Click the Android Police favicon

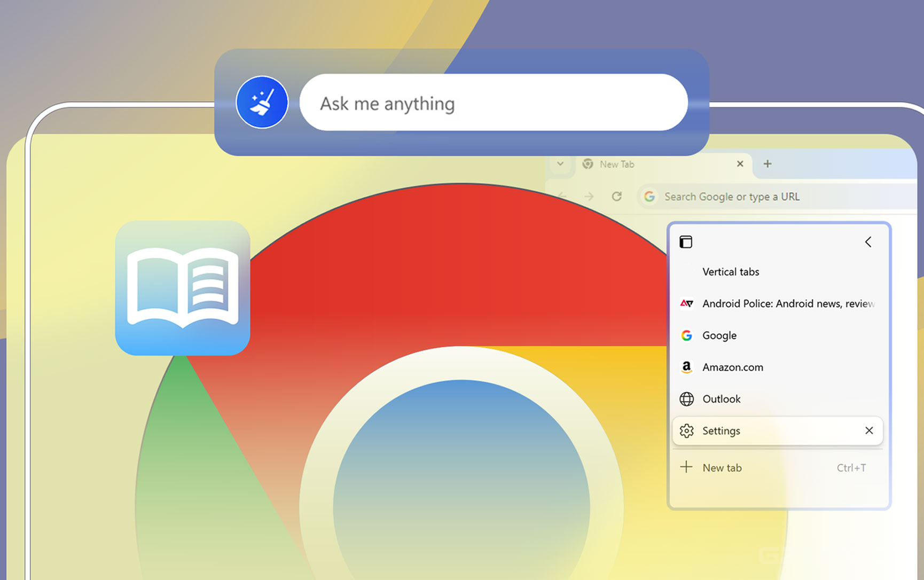686,303
